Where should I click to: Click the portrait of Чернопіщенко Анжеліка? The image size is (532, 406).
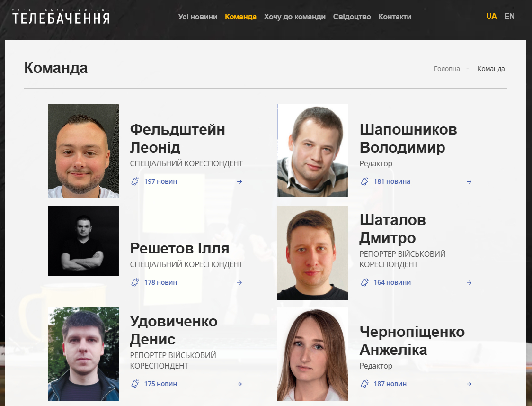(313, 354)
